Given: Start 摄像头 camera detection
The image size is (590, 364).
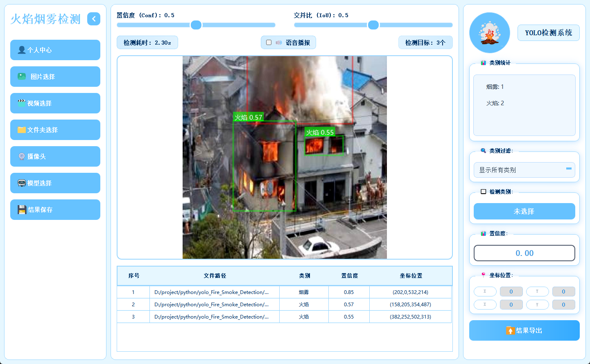Looking at the screenshot, I should pyautogui.click(x=55, y=156).
